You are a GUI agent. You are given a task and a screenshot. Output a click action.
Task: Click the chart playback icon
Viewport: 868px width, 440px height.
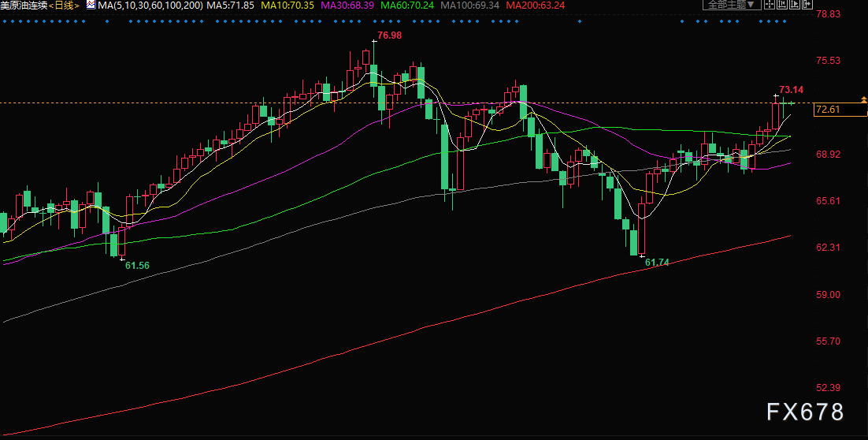tap(795, 5)
